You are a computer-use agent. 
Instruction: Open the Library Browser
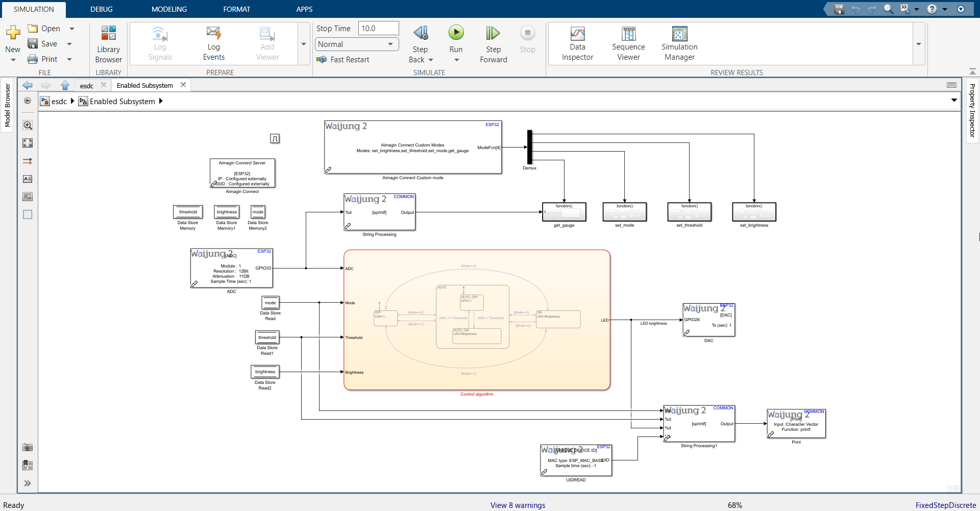[108, 44]
